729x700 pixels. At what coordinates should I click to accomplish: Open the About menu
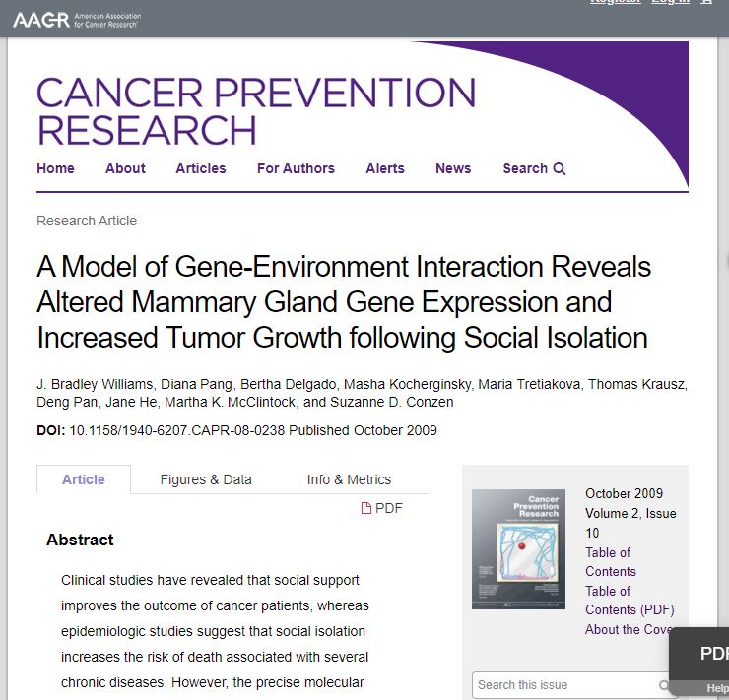(125, 168)
